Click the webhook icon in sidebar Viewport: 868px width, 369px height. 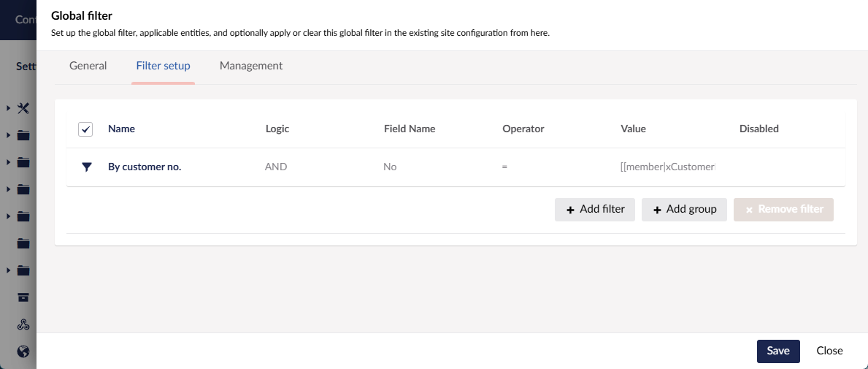23,324
